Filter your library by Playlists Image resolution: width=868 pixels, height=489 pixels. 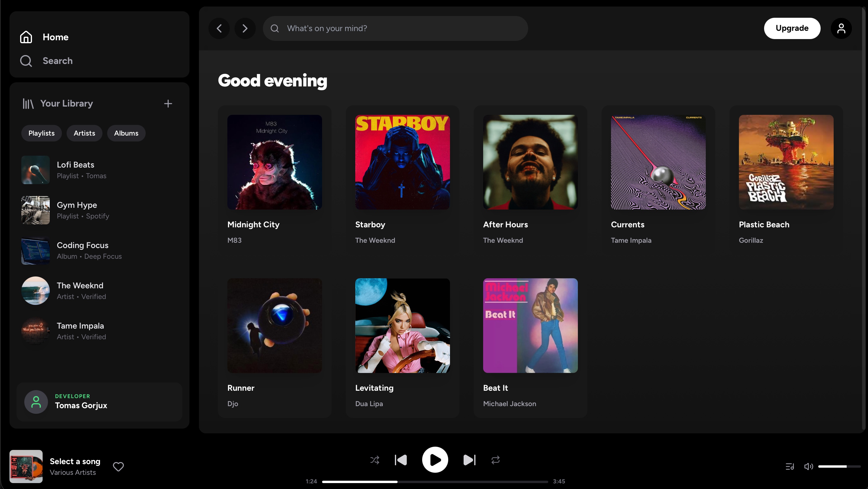tap(41, 133)
